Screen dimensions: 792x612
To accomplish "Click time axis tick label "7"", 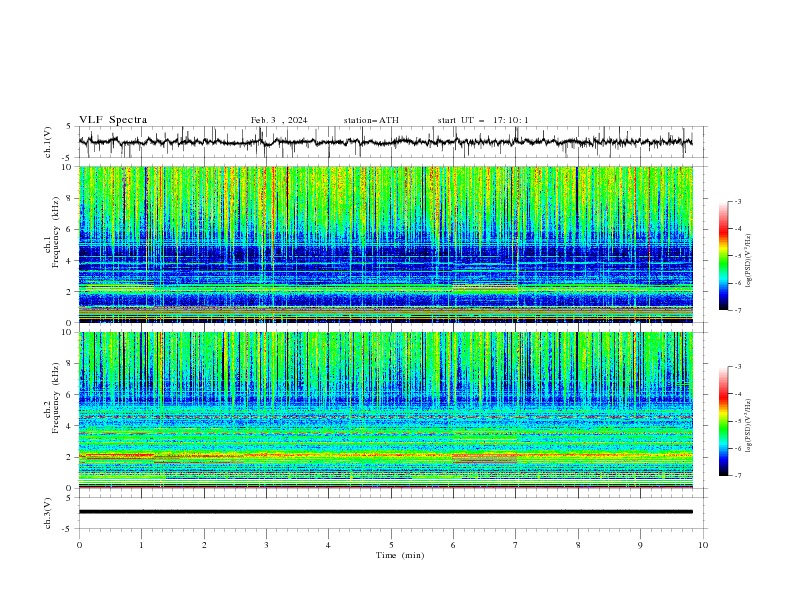I will point(516,545).
